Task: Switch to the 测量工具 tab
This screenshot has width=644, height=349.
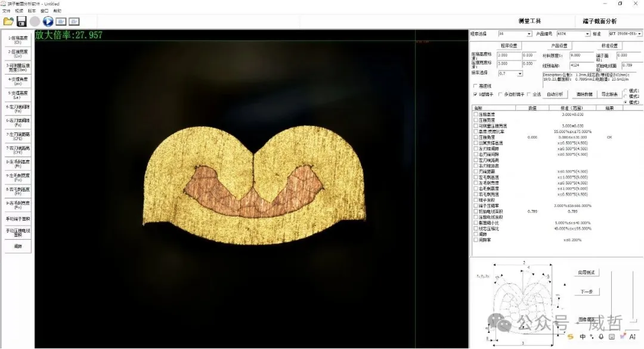Action: pos(530,21)
